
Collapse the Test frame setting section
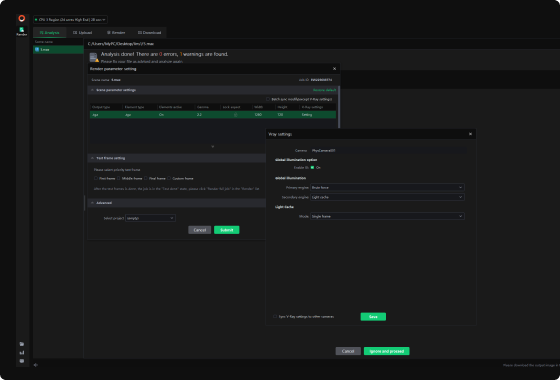[x=92, y=158]
